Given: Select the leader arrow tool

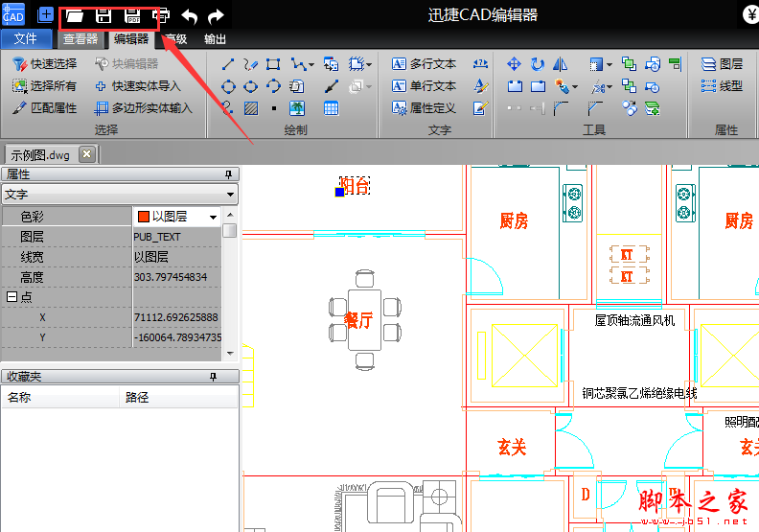Looking at the screenshot, I should coord(331,86).
